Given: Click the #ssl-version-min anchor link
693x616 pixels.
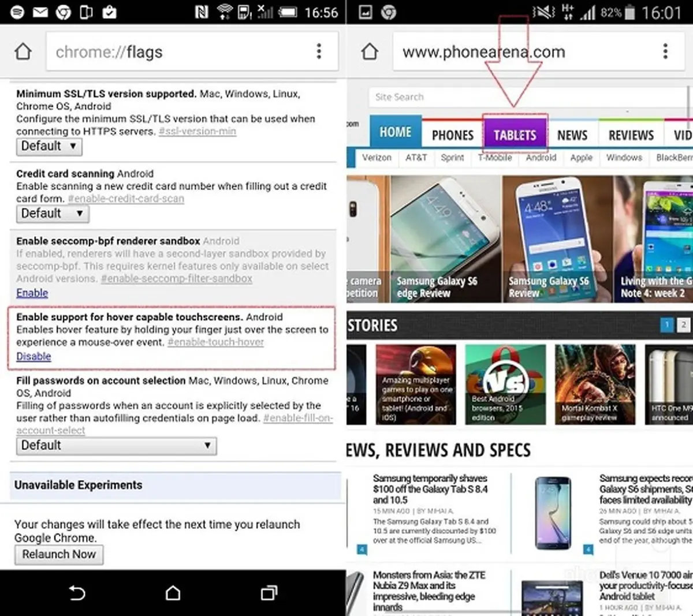Looking at the screenshot, I should pyautogui.click(x=198, y=132).
